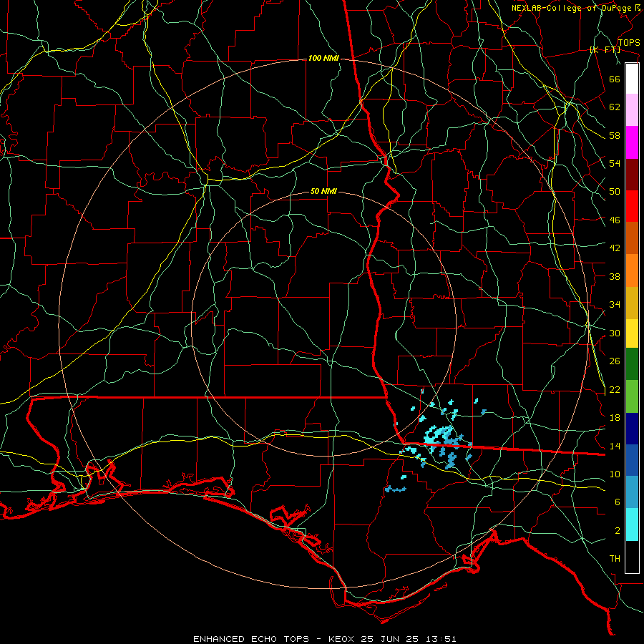Click the "100 NMI" range ring label
The image size is (644, 644).
(x=323, y=59)
